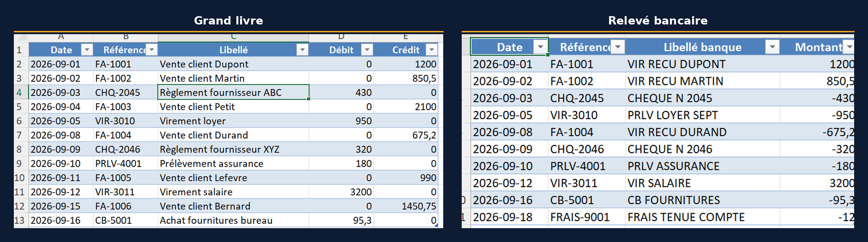Click amount cell '-12' in Relevé bancaire

coord(817,217)
